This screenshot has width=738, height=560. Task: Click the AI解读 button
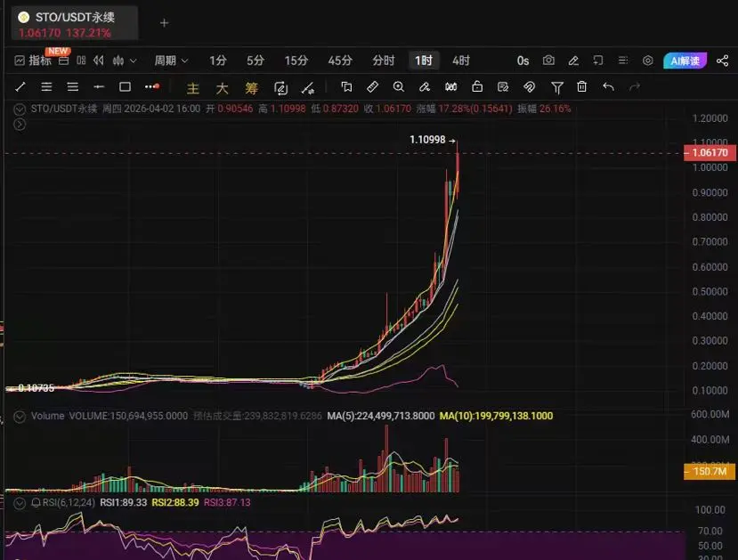685,61
